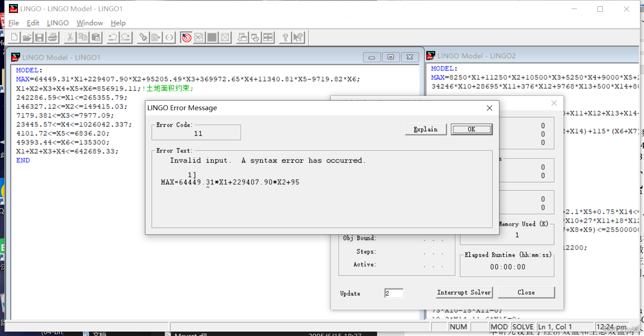Screen dimensions: 644x336
Task: Minimize the LINGO1 model window
Action: (x=372, y=57)
